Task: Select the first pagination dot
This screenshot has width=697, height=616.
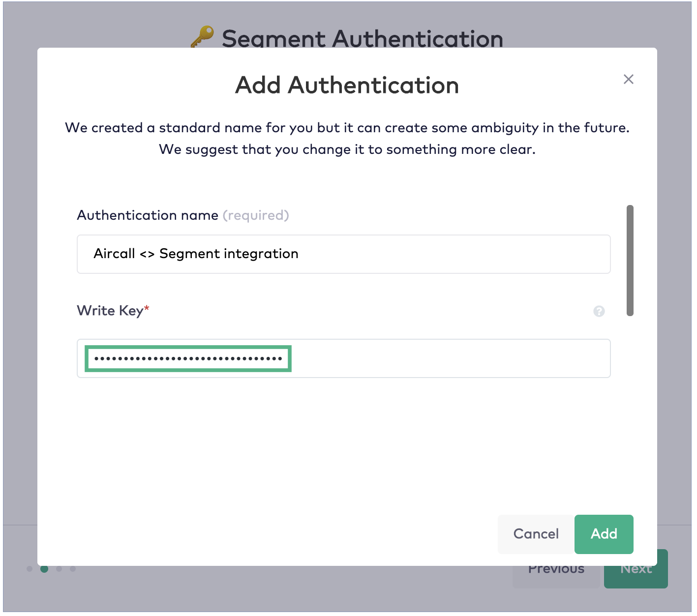Action: [30, 569]
